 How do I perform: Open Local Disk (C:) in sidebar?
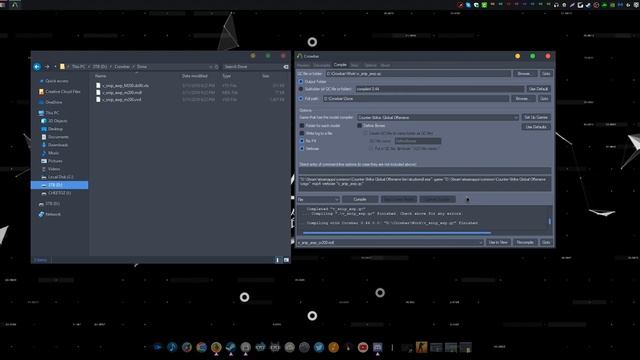coord(57,177)
